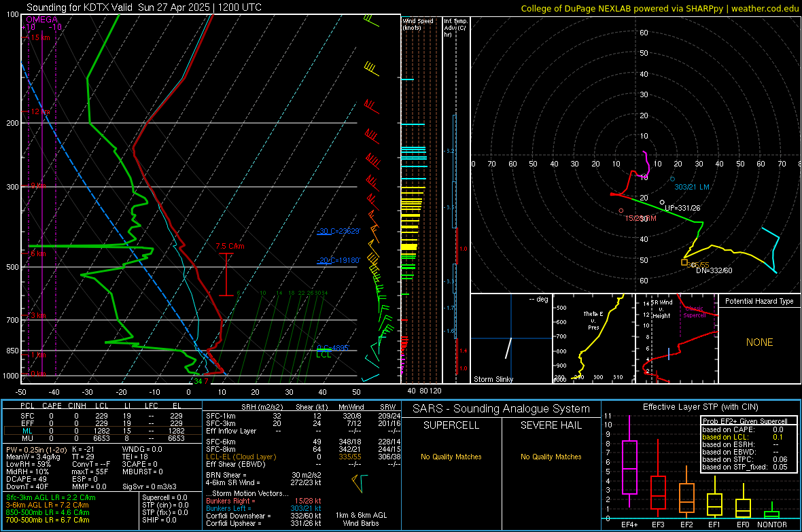Click the 'SEVERE HAIL' SARS heading
The height and width of the screenshot is (532, 802).
tap(551, 425)
